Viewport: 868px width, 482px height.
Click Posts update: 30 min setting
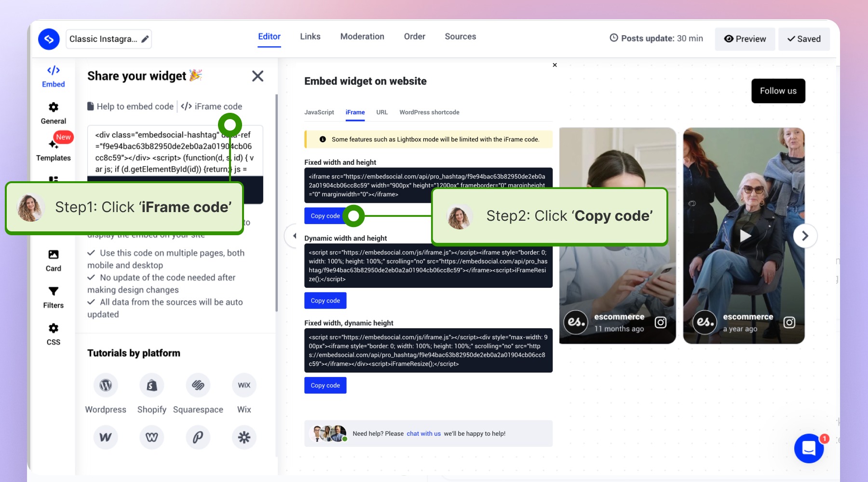656,39
